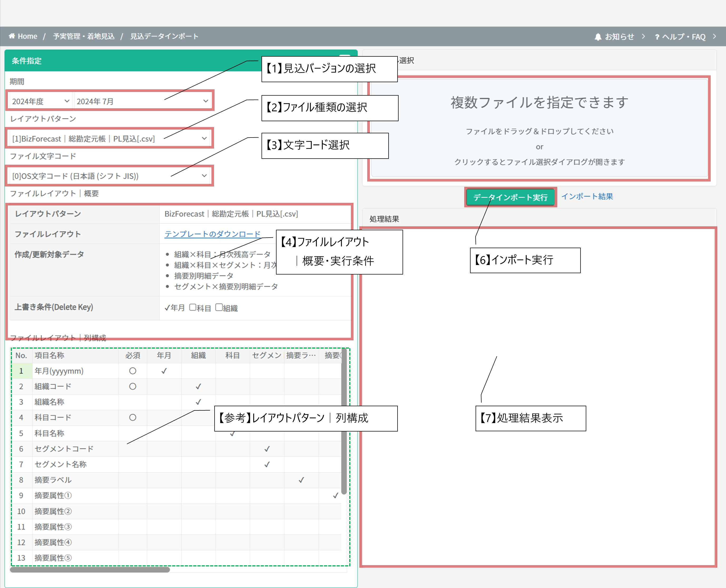Image resolution: width=726 pixels, height=588 pixels.
Task: Click the 組織 column header
Action: 198,355
